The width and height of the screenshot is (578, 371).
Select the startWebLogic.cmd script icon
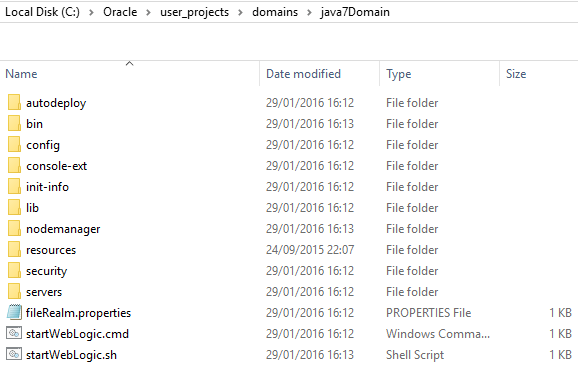click(x=14, y=333)
